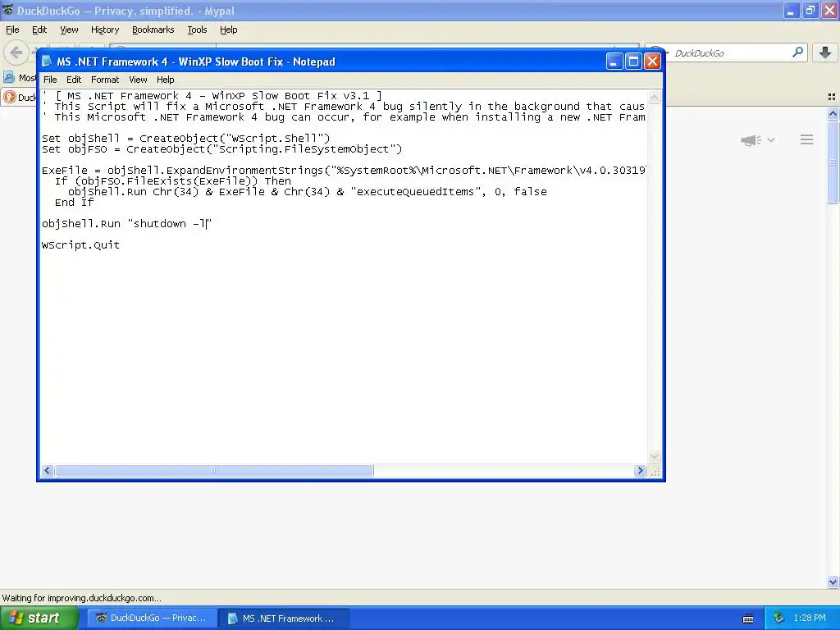This screenshot has width=840, height=630.
Task: Click the 'WinXP Slow Boot Fix v3.1' header line
Action: [212, 96]
